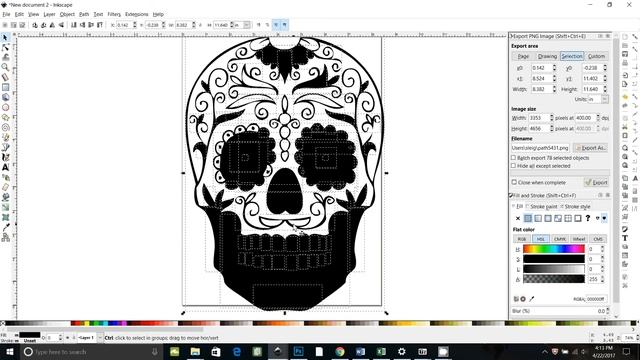Adjust the export dpi spinner
The height and width of the screenshot is (360, 640).
[598, 118]
